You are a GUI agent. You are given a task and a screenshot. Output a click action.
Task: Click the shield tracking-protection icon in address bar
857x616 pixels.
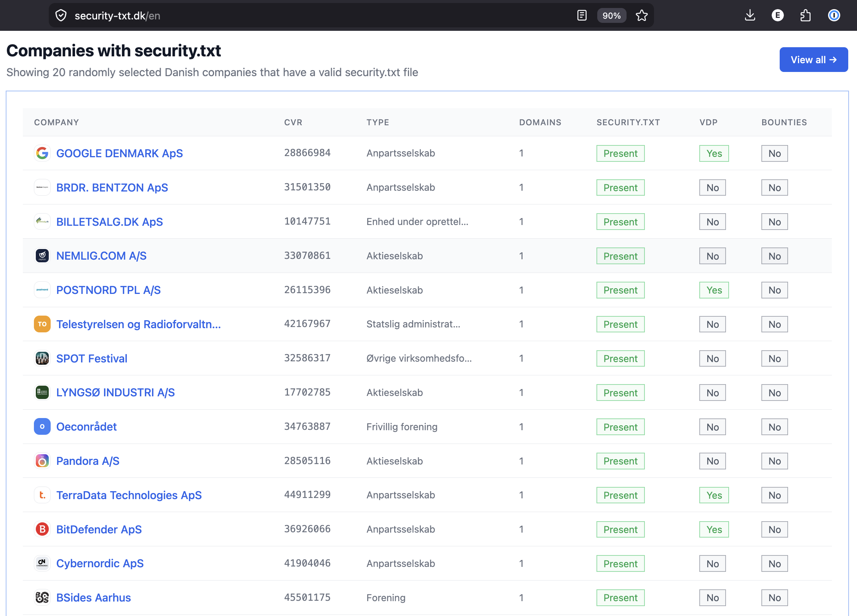coord(61,16)
